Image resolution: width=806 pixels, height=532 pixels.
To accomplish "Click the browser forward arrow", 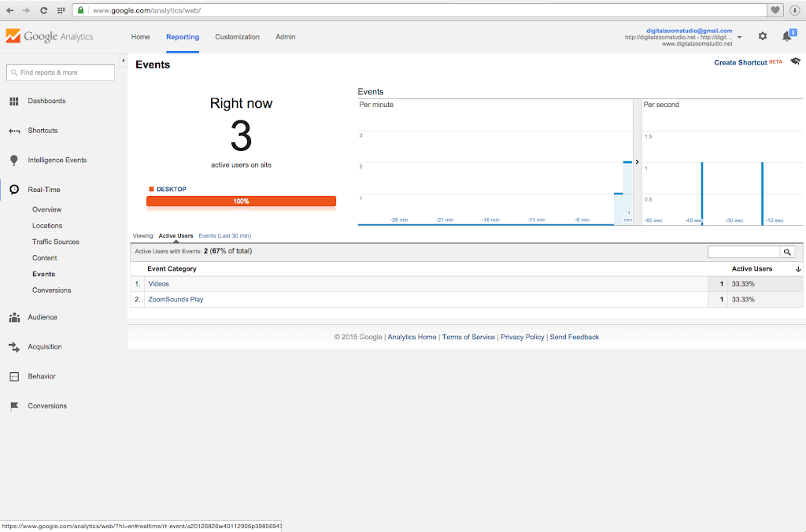I will pos(26,10).
